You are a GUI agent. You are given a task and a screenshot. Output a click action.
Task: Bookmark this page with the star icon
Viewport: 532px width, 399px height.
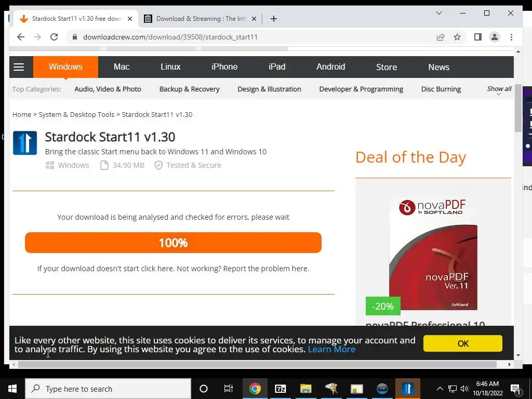pyautogui.click(x=457, y=37)
